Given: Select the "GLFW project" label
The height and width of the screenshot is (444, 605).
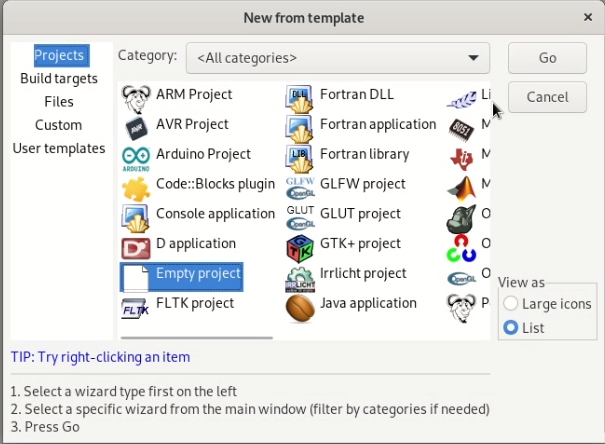Looking at the screenshot, I should 363,184.
